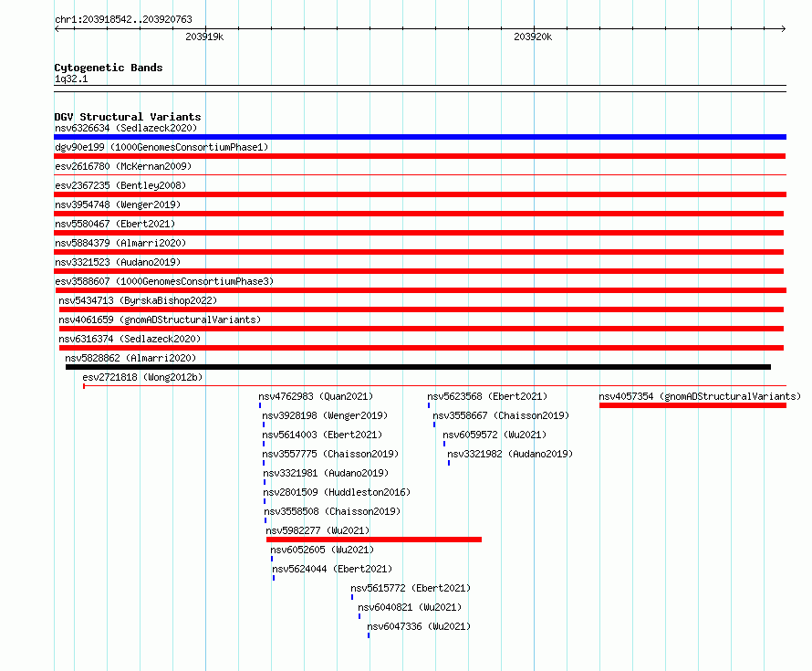The width and height of the screenshot is (812, 671).
Task: Click nsv3954748 (Wenger2019) label
Action: pyautogui.click(x=118, y=204)
